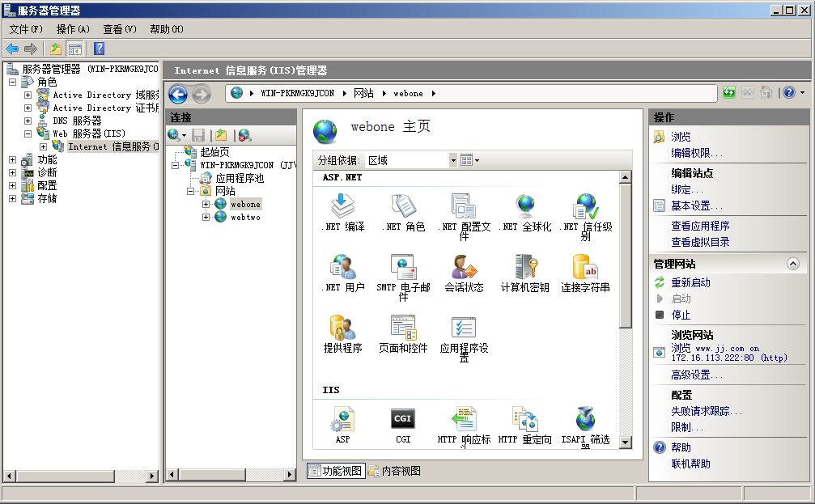Open the 查看(V) menu
The height and width of the screenshot is (504, 815).
[x=120, y=29]
